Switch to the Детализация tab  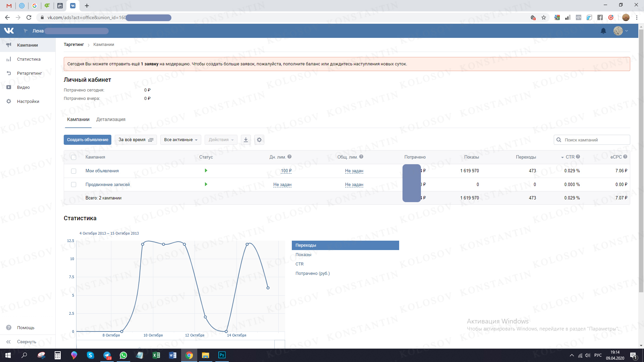coord(111,119)
